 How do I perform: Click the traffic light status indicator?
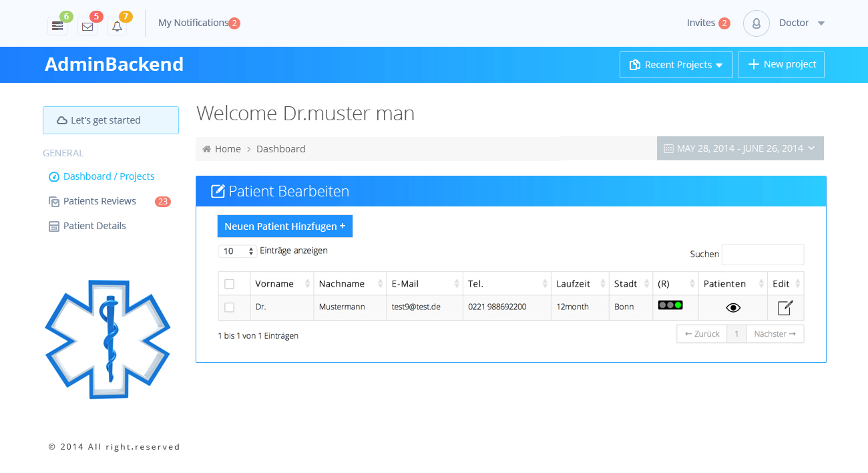click(x=670, y=305)
